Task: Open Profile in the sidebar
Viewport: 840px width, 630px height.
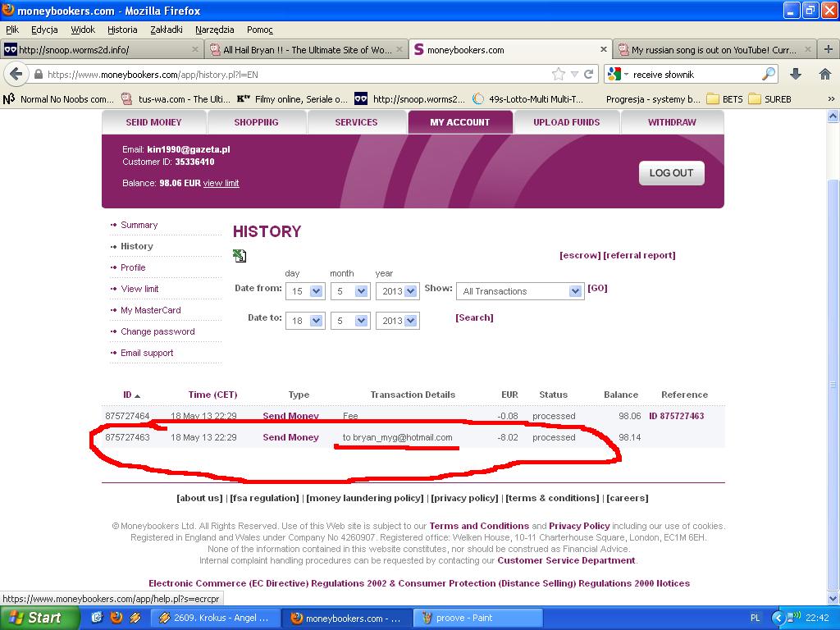Action: pyautogui.click(x=133, y=268)
